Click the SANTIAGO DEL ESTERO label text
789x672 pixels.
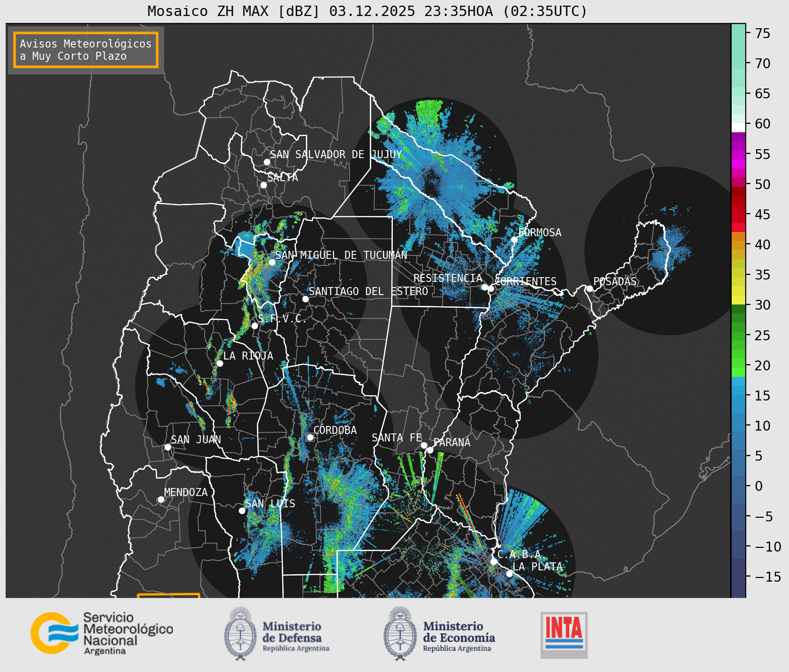(x=368, y=291)
